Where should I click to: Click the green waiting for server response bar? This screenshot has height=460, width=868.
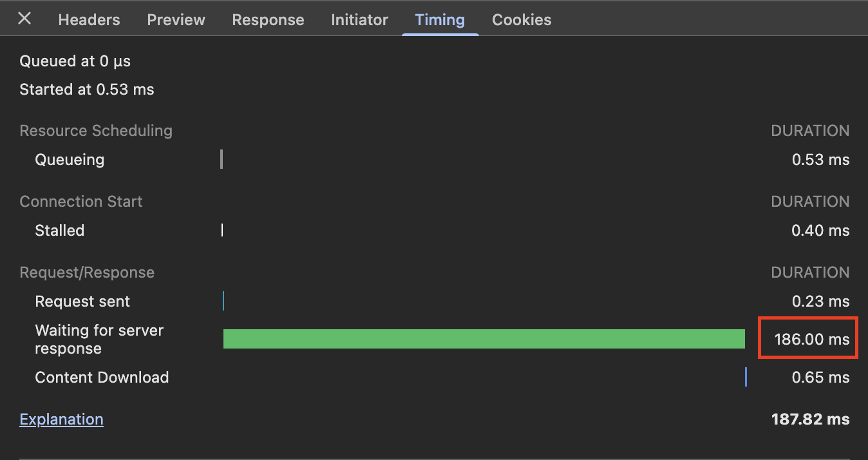(484, 339)
